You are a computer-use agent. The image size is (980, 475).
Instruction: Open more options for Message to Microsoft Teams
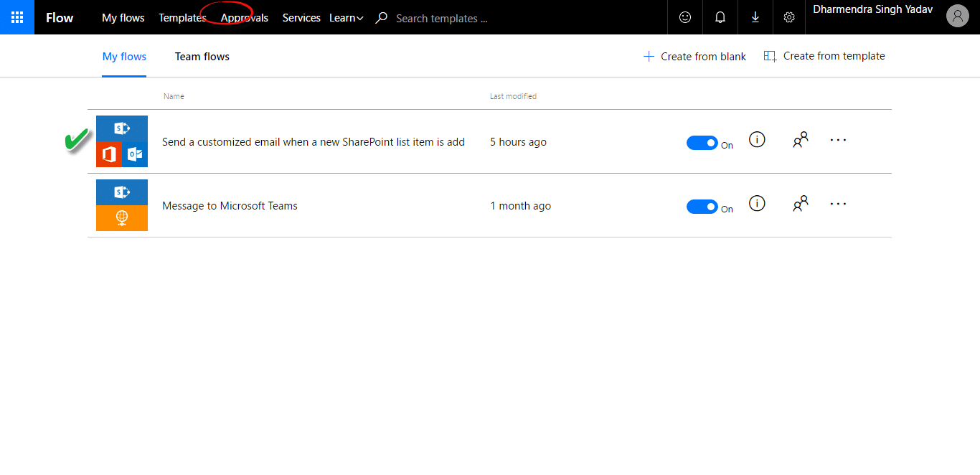[x=838, y=204]
